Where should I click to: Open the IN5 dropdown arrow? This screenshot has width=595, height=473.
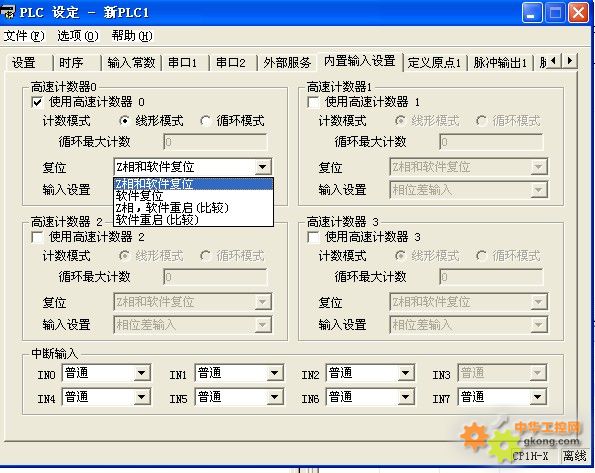click(274, 397)
